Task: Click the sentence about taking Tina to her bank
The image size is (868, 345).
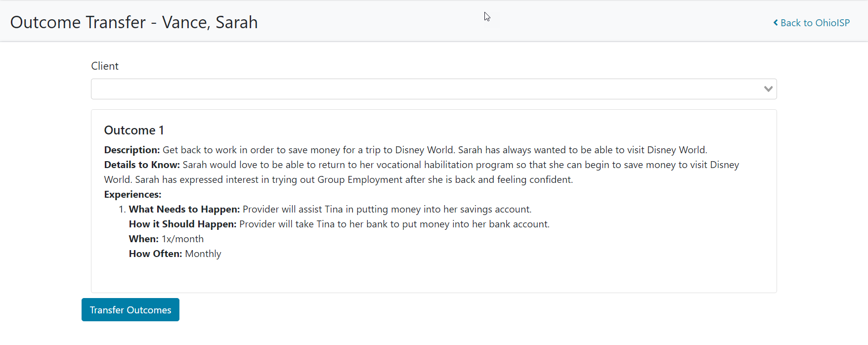Action: pyautogui.click(x=394, y=224)
